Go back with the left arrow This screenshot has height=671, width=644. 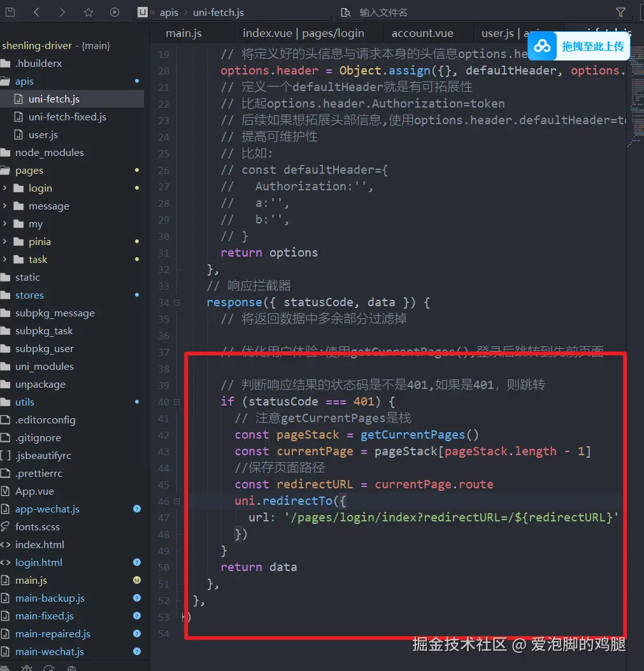tap(36, 12)
